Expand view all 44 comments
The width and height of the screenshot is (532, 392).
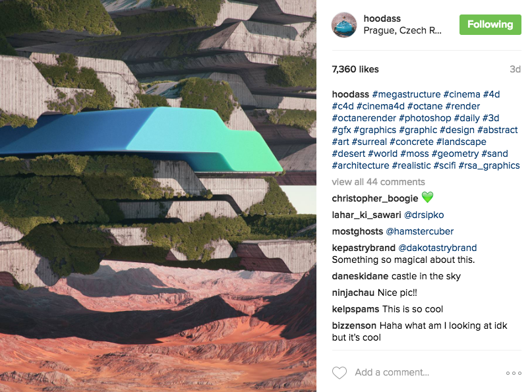pos(378,182)
